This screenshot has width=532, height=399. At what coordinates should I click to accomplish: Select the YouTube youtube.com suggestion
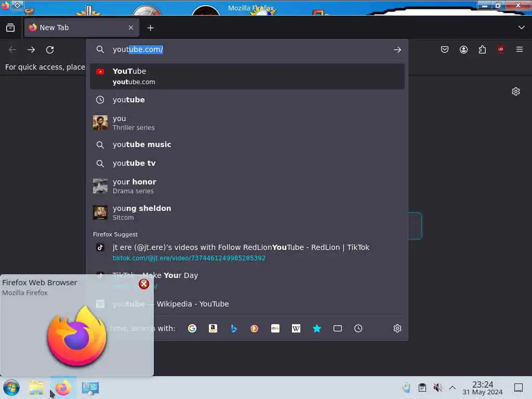(x=247, y=76)
